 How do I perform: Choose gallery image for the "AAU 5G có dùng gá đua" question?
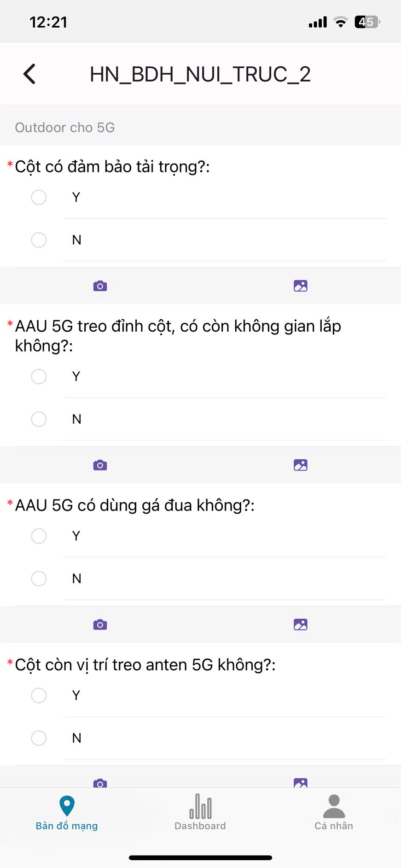click(x=300, y=625)
